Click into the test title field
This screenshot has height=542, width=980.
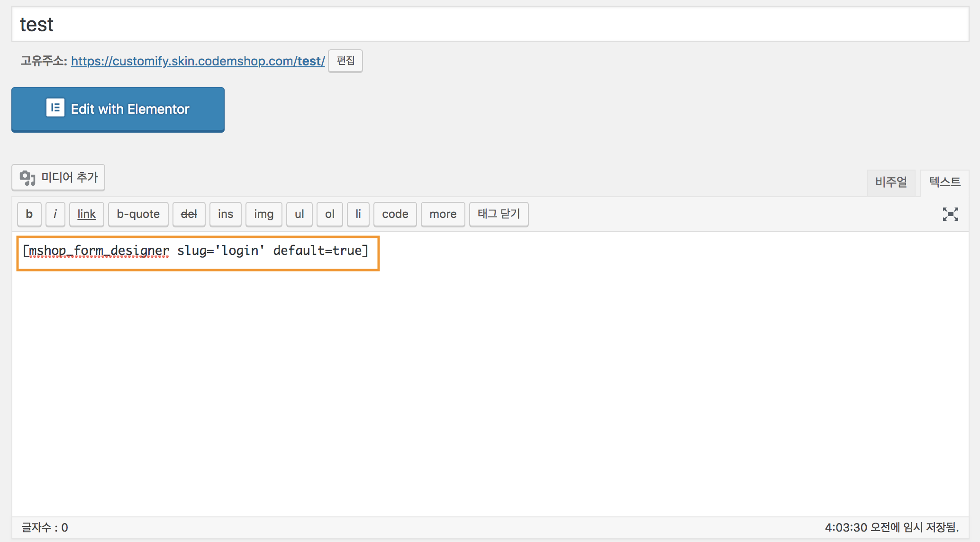point(490,24)
